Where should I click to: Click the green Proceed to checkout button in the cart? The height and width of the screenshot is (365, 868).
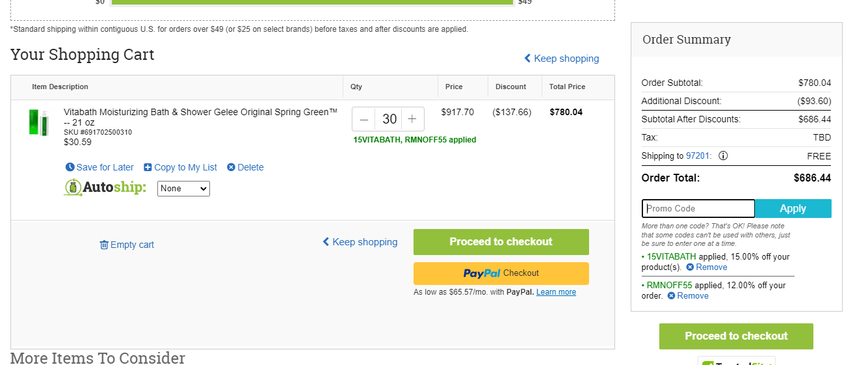(501, 242)
